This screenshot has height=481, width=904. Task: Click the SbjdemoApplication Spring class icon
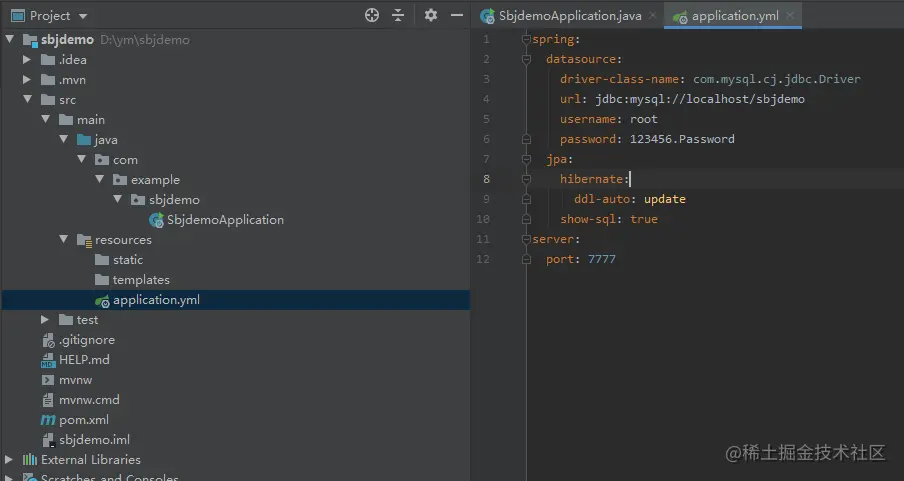click(x=156, y=220)
